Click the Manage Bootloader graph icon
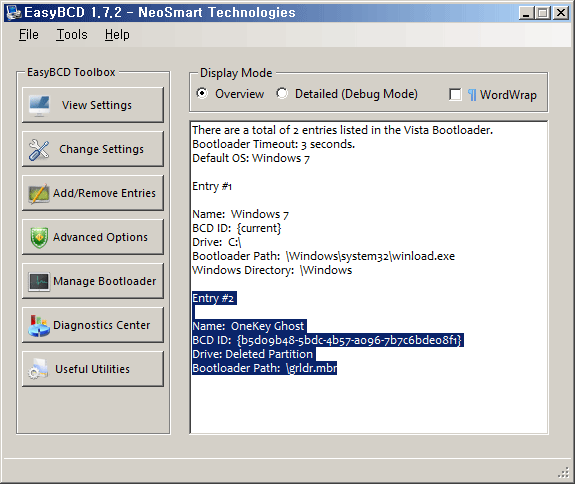The width and height of the screenshot is (575, 484). 39,282
